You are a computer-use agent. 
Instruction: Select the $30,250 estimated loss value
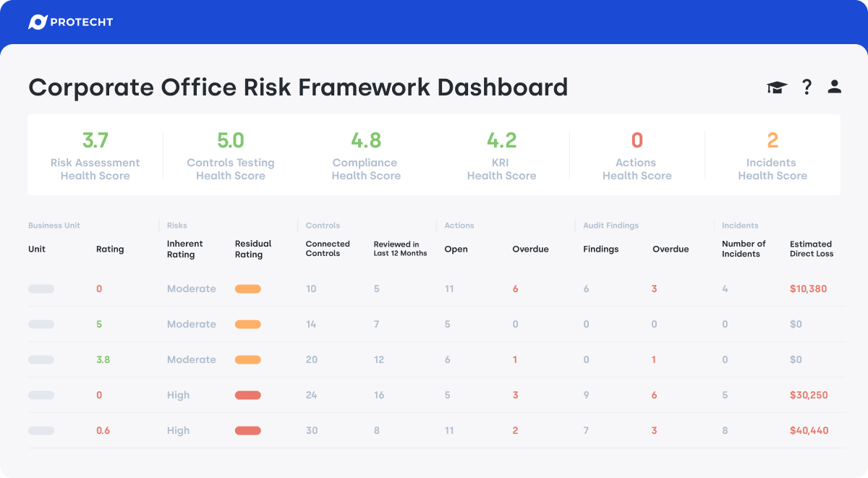(809, 395)
